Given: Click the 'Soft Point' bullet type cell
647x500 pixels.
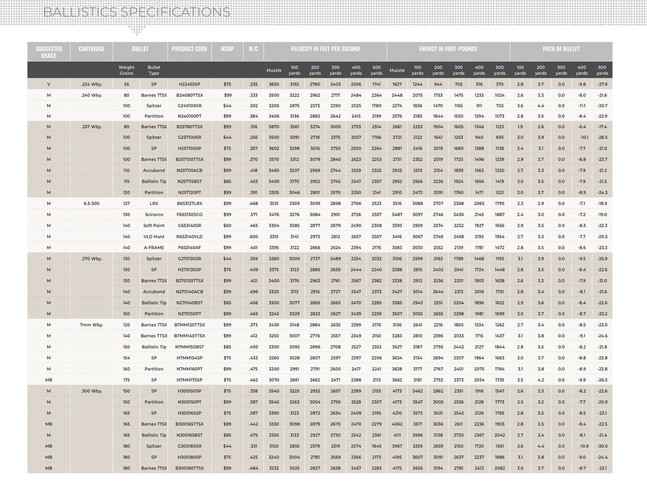Looking at the screenshot, I should pos(154,226).
